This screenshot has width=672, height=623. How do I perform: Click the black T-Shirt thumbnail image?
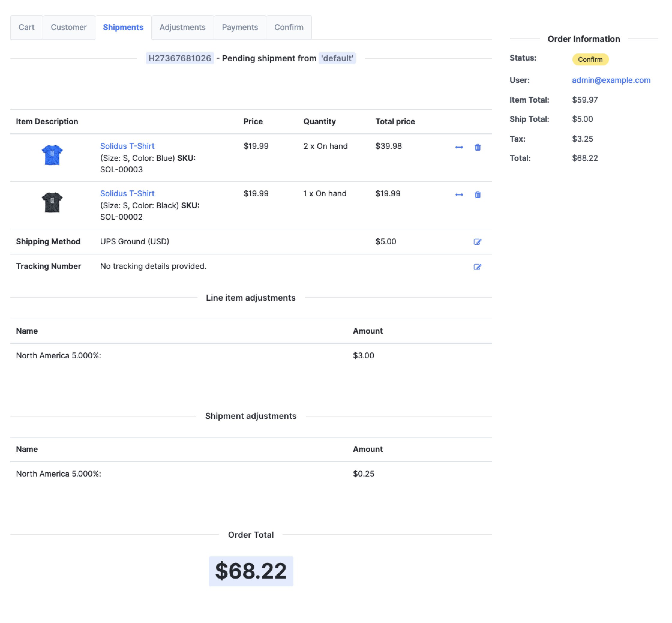(52, 202)
